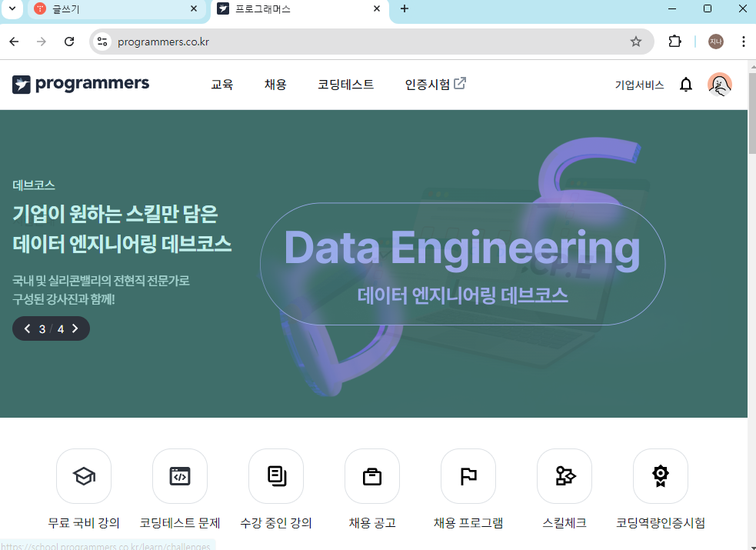The width and height of the screenshot is (756, 550).
Task: Focus the address bar URL field
Action: pyautogui.click(x=371, y=42)
